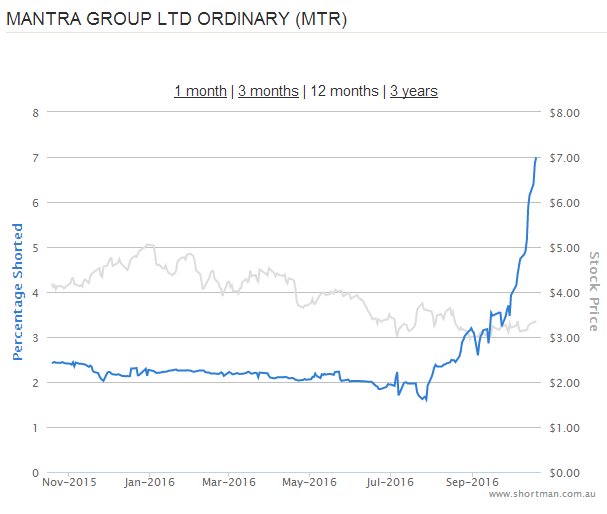Click the Stock Price axis label
Screen dimensions: 607x514
[x=594, y=291]
